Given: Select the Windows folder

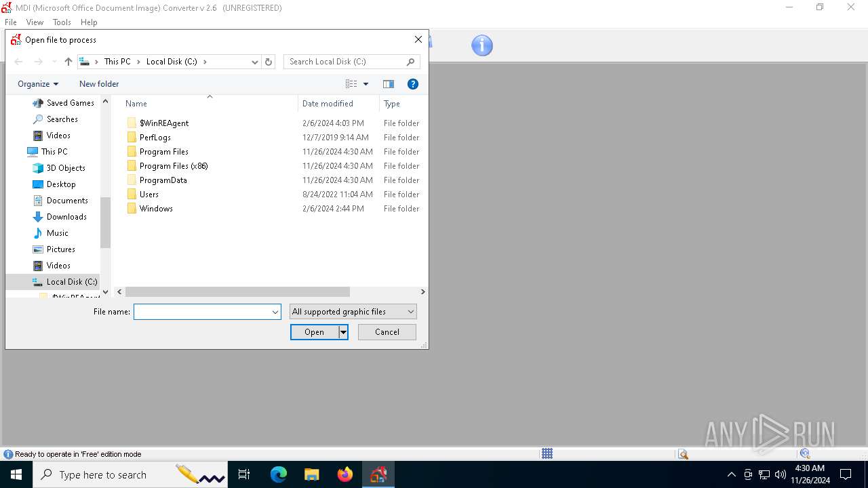Looking at the screenshot, I should click(156, 209).
